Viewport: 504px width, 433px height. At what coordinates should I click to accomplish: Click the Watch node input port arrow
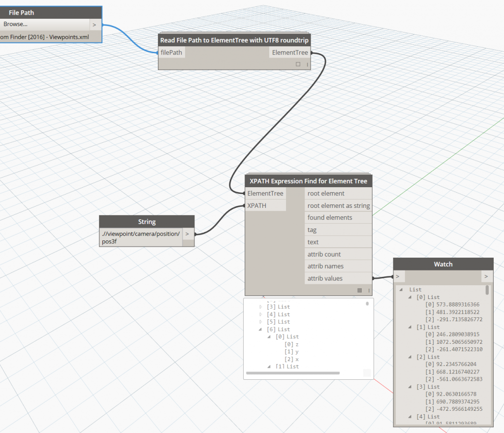(398, 276)
